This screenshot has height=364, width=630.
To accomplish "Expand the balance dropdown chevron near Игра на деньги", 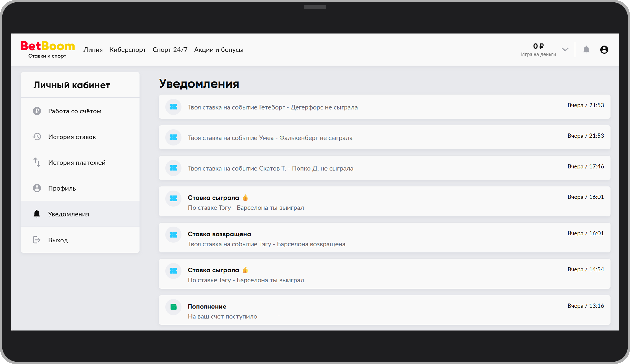I will pos(565,49).
